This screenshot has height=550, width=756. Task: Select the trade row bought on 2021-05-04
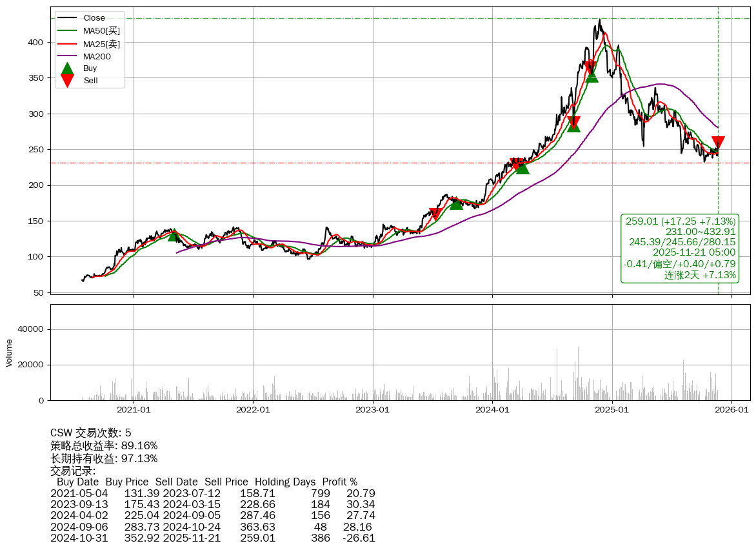[213, 494]
